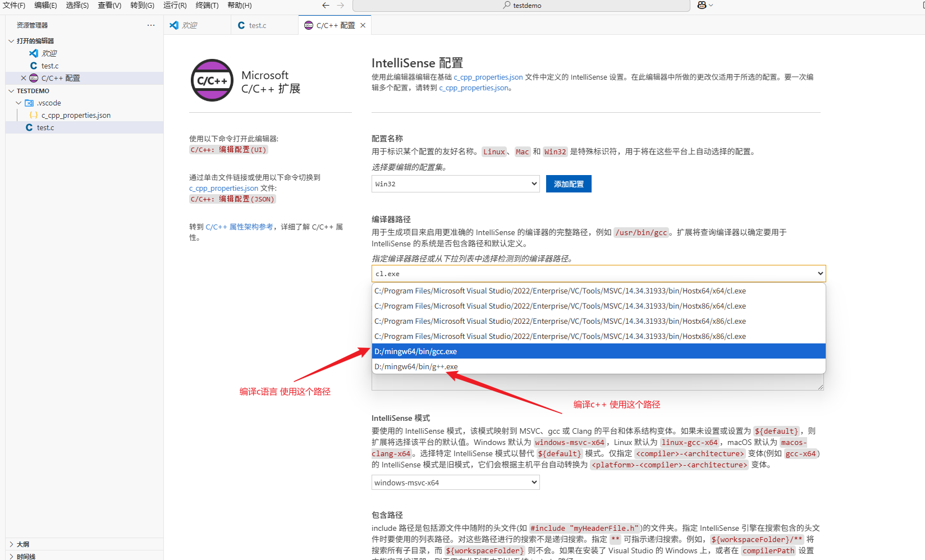Collapse the 打开的编辑器 section
This screenshot has height=560, width=925.
pyautogui.click(x=11, y=41)
